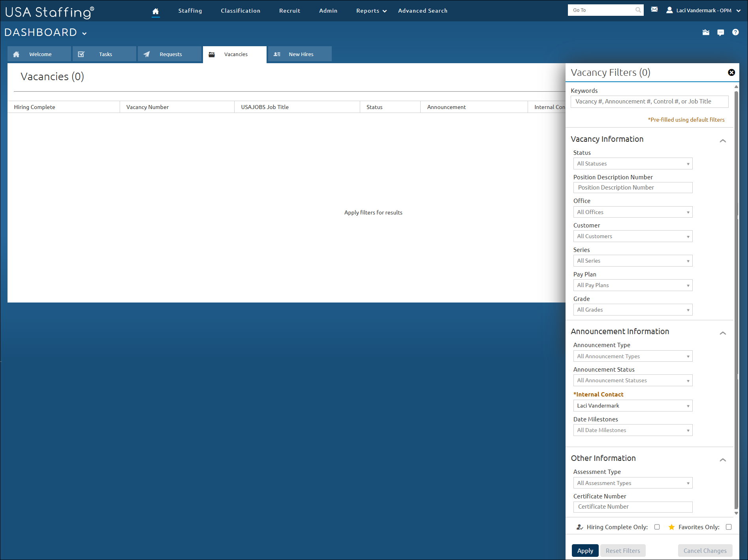748x560 pixels.
Task: Click the search magnifier in Go To box
Action: tap(638, 10)
